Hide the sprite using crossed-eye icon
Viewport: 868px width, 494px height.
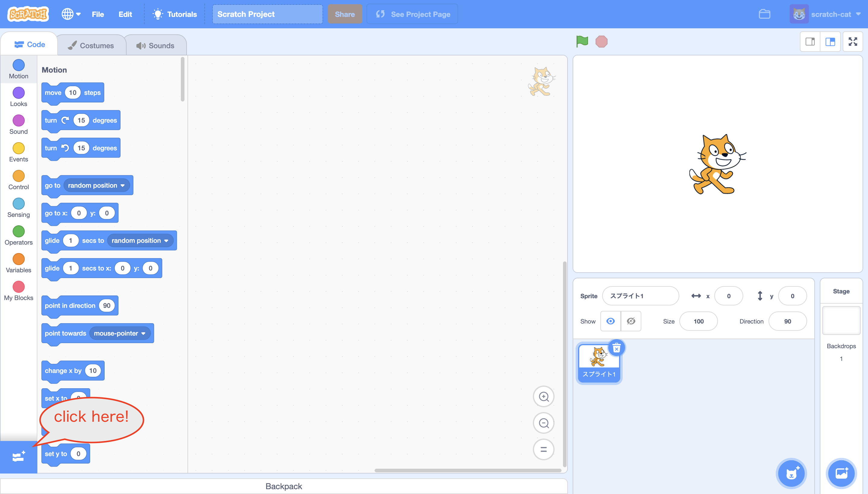(x=631, y=321)
